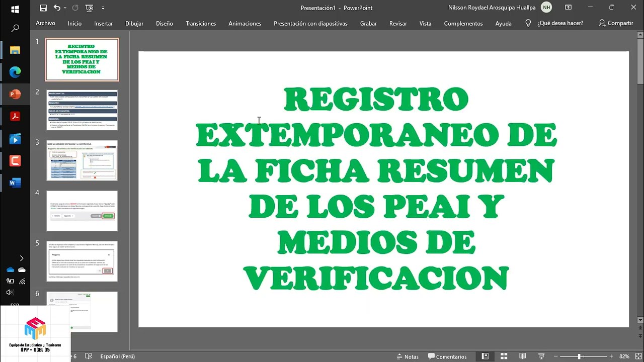Click the Undo arrow icon
This screenshot has height=362, width=644.
click(x=56, y=8)
